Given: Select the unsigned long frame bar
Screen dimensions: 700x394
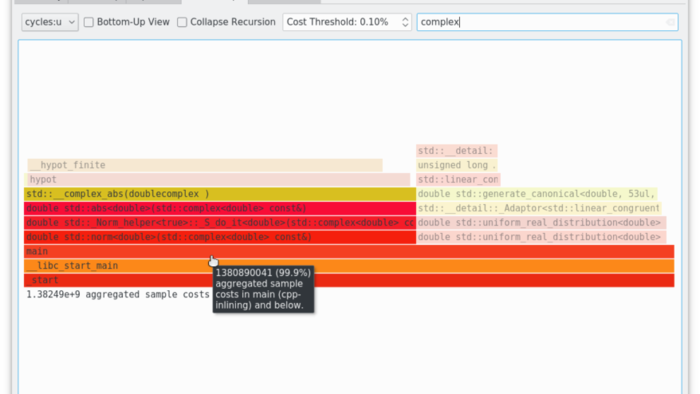Looking at the screenshot, I should [457, 165].
